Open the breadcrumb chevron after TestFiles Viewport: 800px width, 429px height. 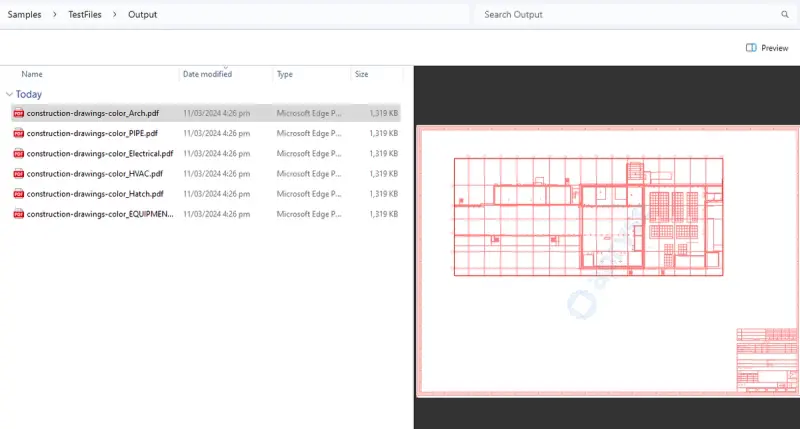click(x=114, y=14)
